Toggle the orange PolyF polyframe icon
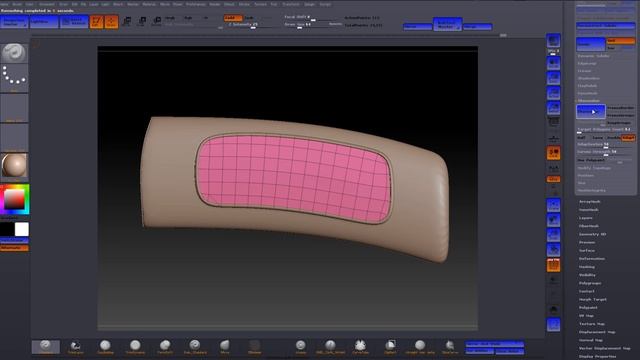The width and height of the screenshot is (640, 360). pos(553,265)
